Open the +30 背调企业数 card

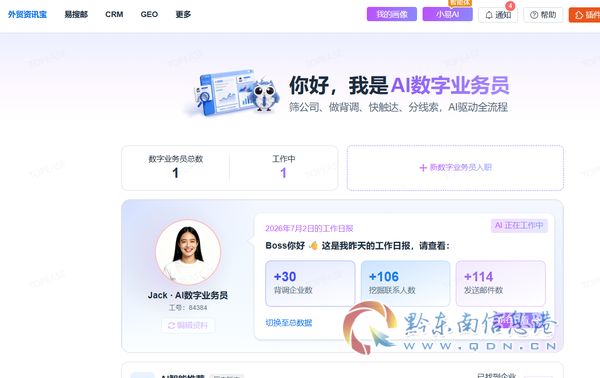tap(310, 284)
